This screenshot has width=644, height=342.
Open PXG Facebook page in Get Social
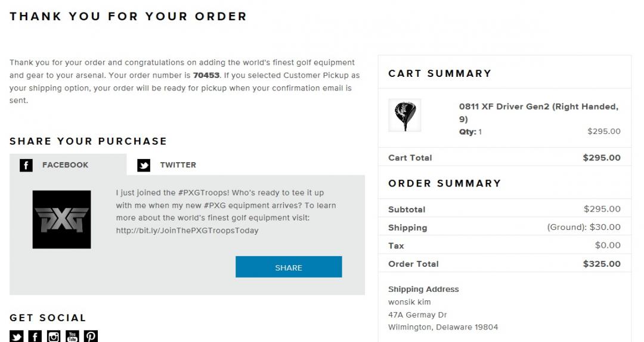click(35, 337)
